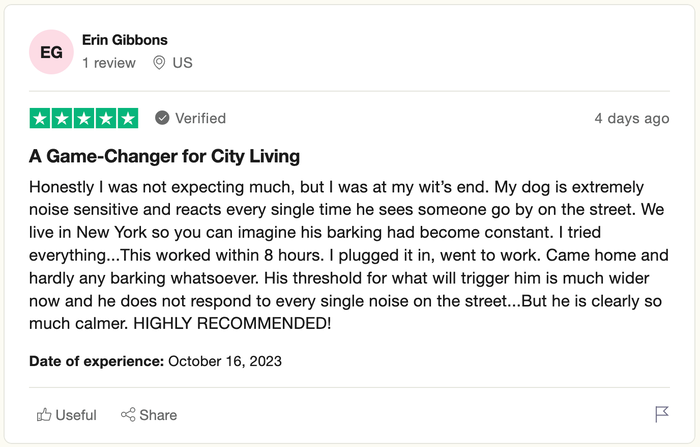Click the "4 days ago" timestamp

coord(631,118)
